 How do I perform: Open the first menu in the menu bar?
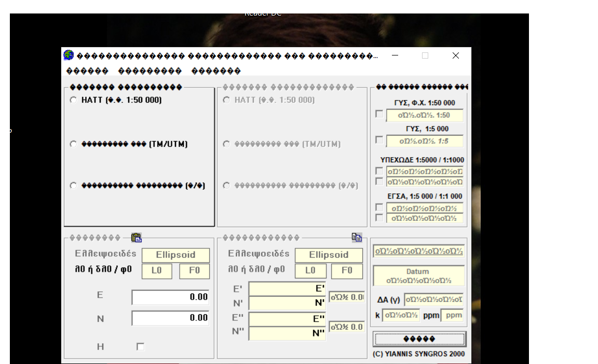87,71
